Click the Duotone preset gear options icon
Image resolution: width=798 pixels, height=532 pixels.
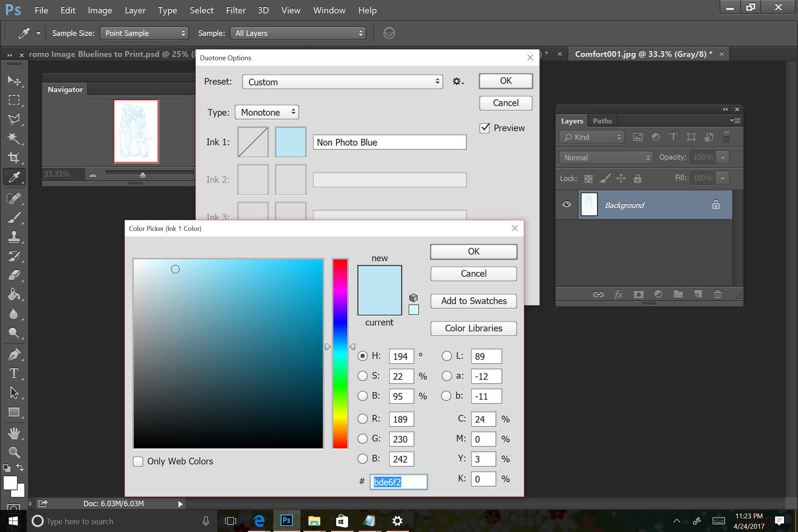(458, 82)
